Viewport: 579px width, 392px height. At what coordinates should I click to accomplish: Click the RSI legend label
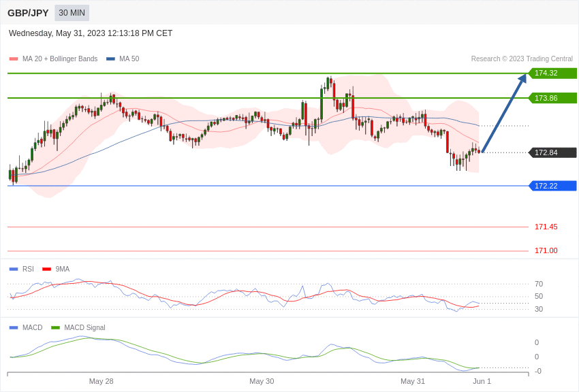pos(28,269)
